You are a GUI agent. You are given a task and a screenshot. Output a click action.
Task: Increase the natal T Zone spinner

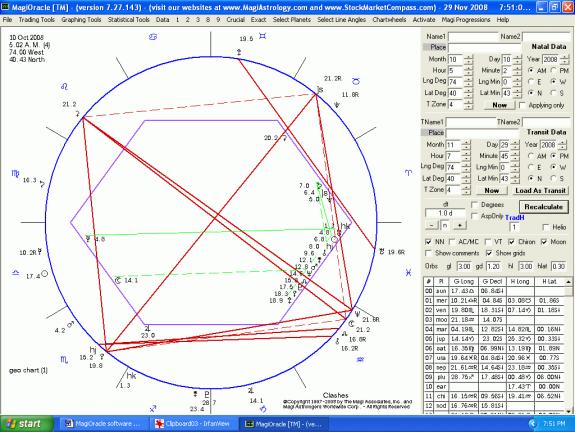pos(468,102)
